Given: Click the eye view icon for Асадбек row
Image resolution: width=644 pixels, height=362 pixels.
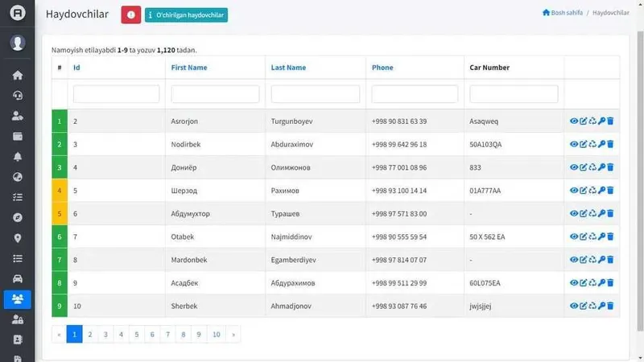Looking at the screenshot, I should (x=574, y=283).
